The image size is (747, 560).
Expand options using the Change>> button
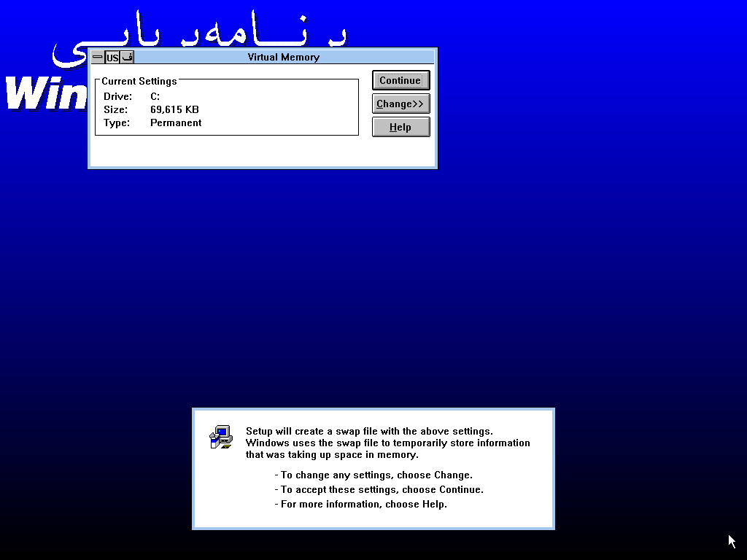[400, 104]
